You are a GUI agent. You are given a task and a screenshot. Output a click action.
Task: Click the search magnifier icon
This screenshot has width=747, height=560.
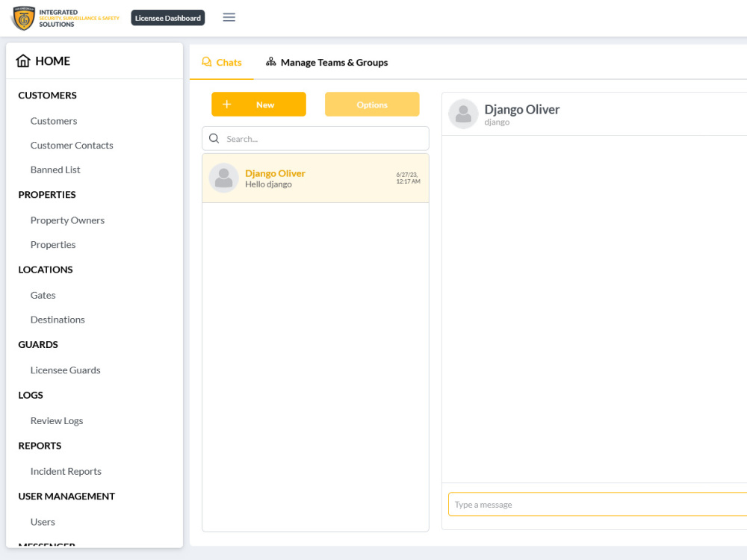214,139
